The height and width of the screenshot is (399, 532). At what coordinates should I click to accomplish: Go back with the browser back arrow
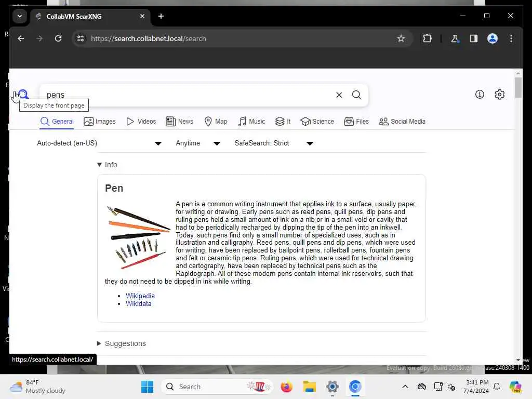point(21,38)
